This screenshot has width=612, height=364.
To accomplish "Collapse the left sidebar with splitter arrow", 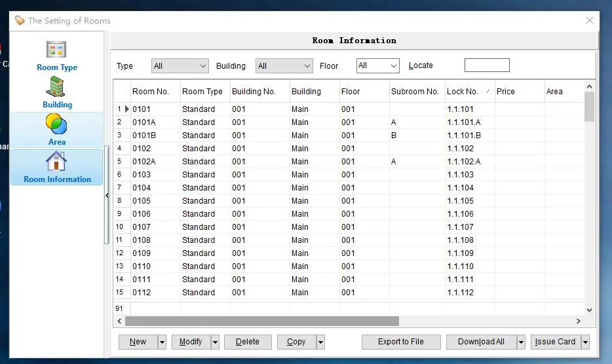I will pyautogui.click(x=107, y=196).
